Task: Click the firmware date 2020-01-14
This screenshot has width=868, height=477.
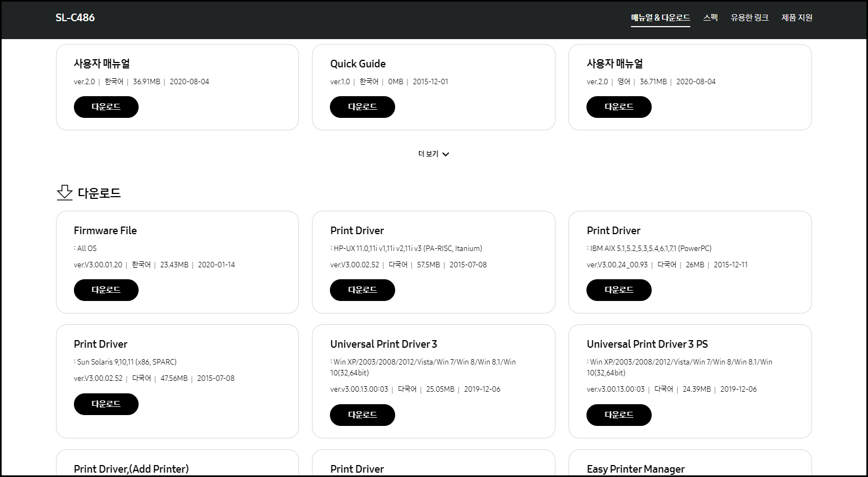Action: click(216, 265)
